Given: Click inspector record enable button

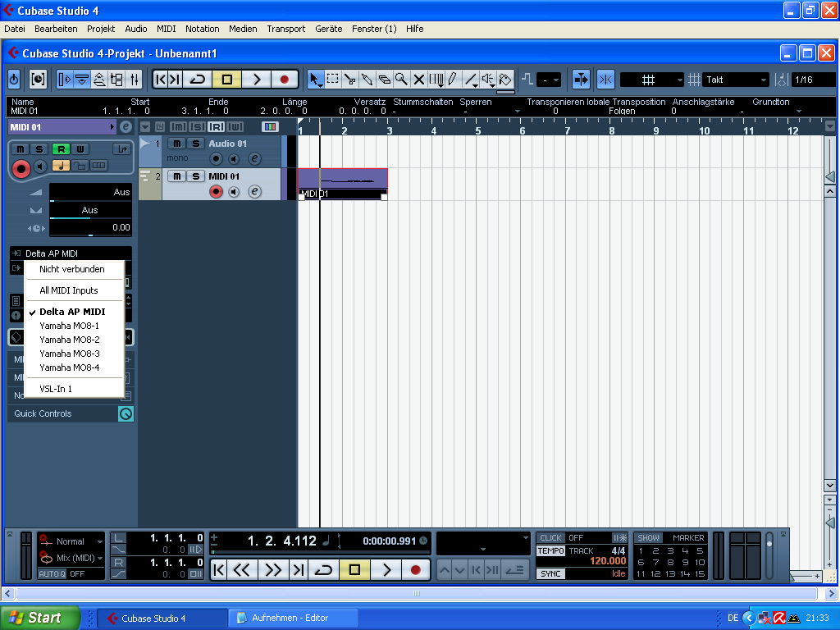Looking at the screenshot, I should 21,169.
